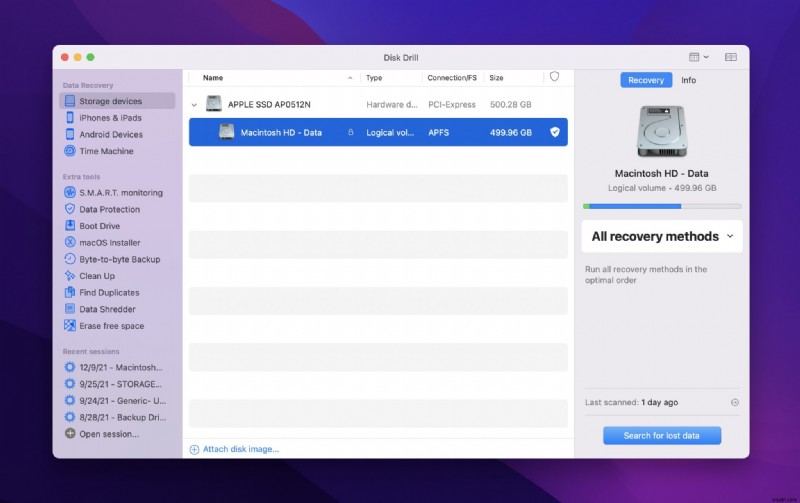This screenshot has height=503, width=800.
Task: Open the Byte-to-byte Backup tool
Action: (x=119, y=259)
